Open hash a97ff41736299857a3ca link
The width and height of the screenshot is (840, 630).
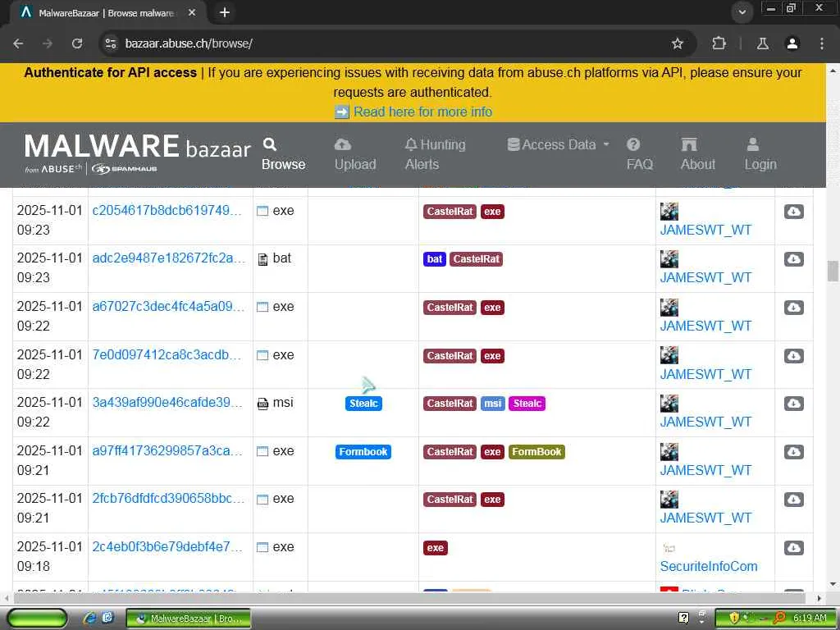tap(167, 450)
